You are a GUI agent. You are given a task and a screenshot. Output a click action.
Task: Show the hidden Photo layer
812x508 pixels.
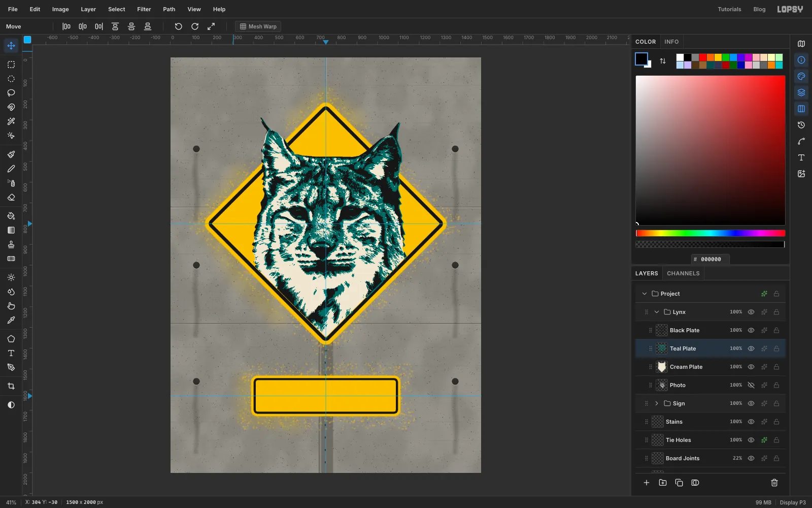751,385
